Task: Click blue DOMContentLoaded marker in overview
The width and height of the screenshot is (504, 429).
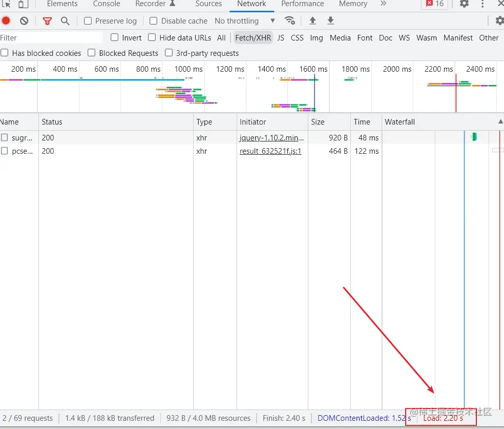Action: coord(314,93)
